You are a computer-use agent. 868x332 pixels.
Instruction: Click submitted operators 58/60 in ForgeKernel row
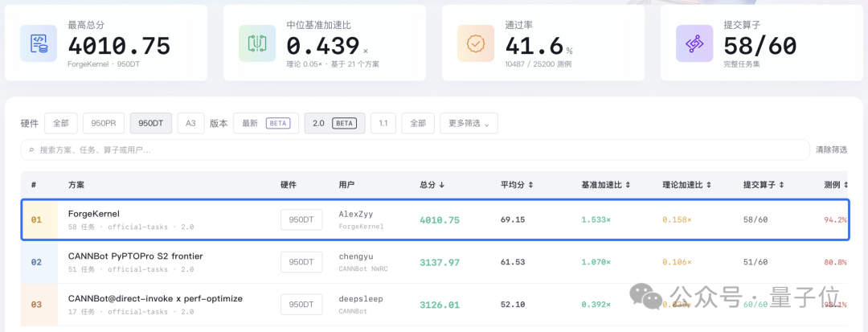755,219
